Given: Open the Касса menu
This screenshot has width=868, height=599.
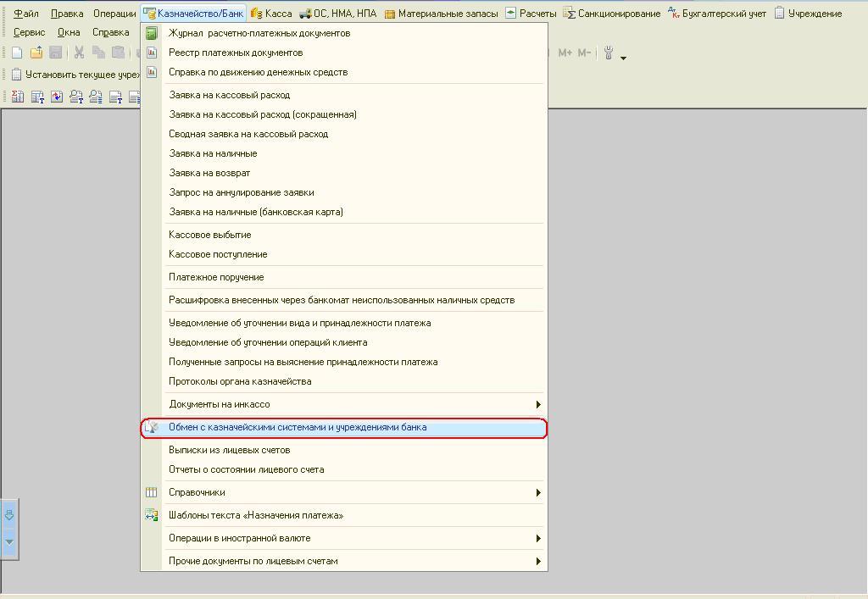Looking at the screenshot, I should [x=271, y=14].
